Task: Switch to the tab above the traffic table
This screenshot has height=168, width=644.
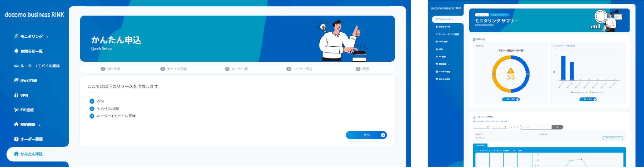Action: (480, 145)
